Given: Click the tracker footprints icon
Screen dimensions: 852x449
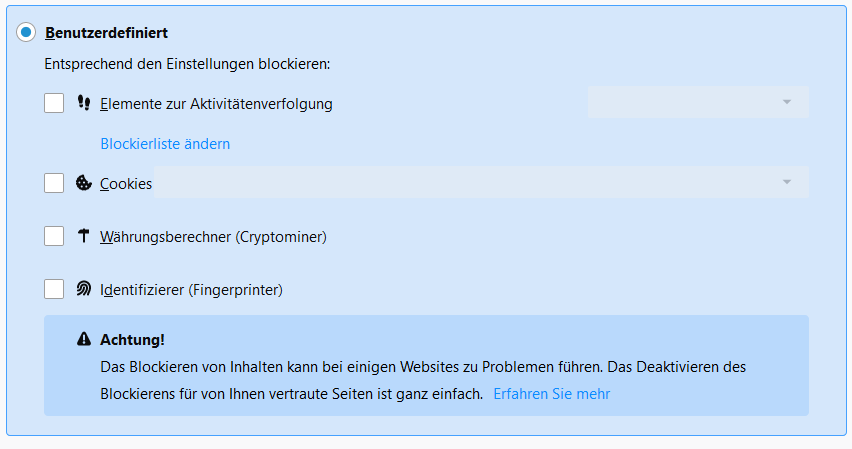Looking at the screenshot, I should point(84,103).
